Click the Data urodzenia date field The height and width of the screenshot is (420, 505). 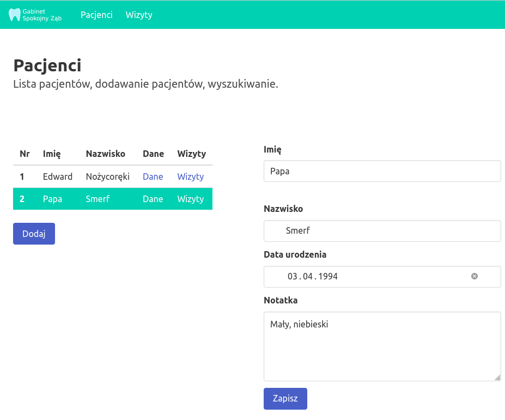365,276
